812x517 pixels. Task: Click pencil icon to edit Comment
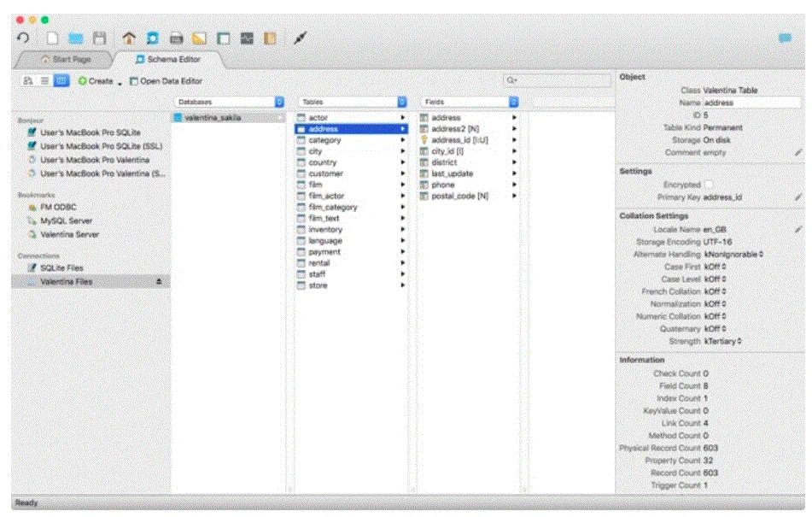click(798, 152)
